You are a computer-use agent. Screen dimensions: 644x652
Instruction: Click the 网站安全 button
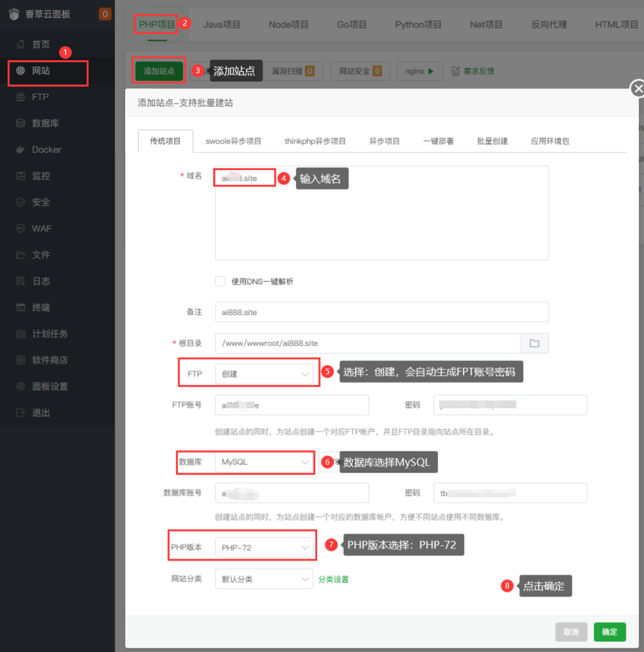[x=360, y=71]
